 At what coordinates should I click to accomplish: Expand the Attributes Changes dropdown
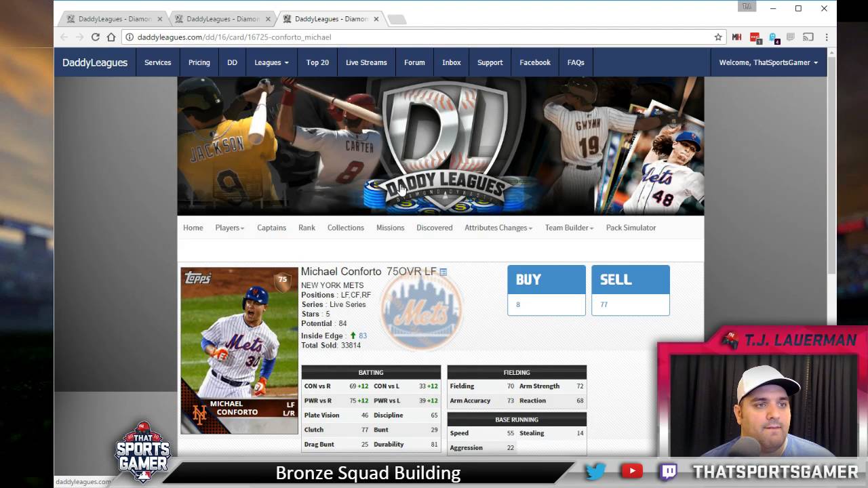click(498, 228)
